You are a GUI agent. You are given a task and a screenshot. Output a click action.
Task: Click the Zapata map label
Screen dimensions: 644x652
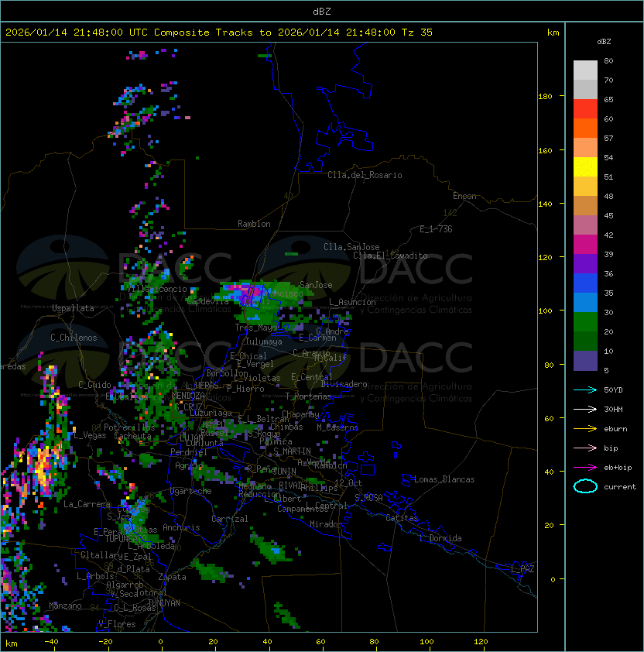172,577
